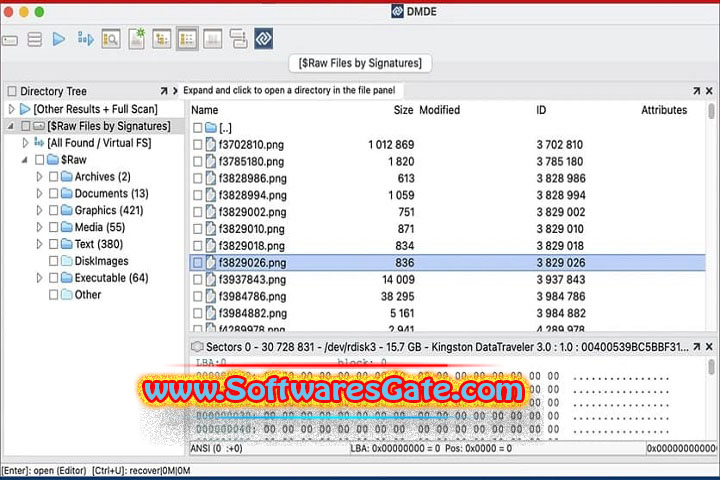Select the f3702810.png file icon
The height and width of the screenshot is (480, 720).
211,145
